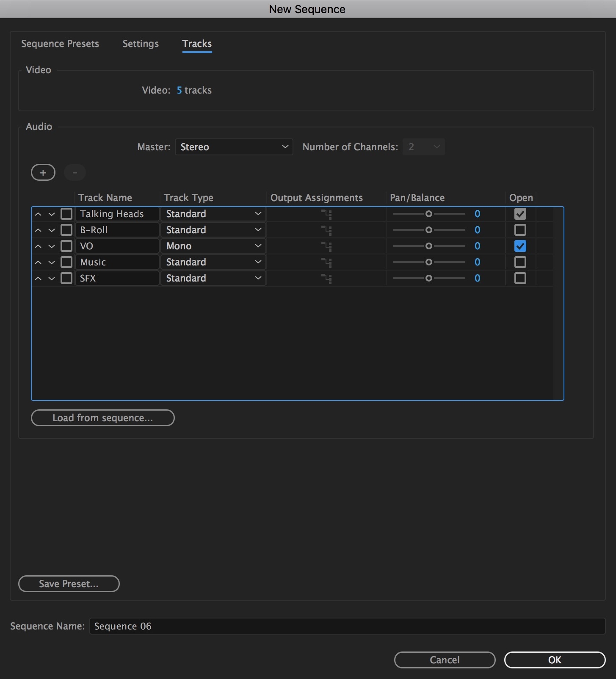616x679 pixels.
Task: Cancel the New Sequence dialog
Action: click(445, 660)
